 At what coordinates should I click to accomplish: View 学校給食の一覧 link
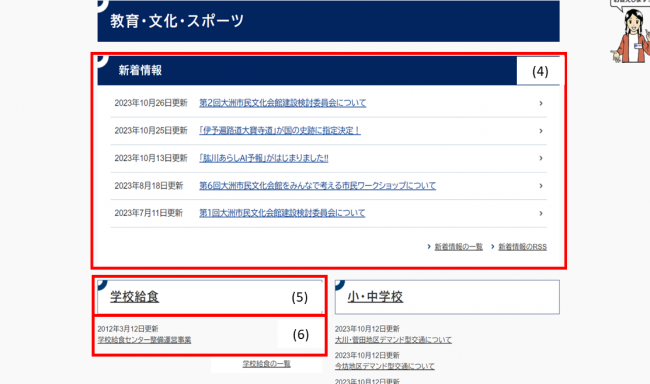tap(267, 364)
